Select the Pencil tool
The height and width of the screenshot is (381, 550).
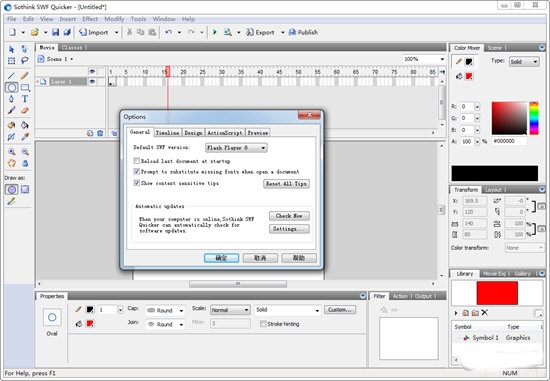click(25, 76)
